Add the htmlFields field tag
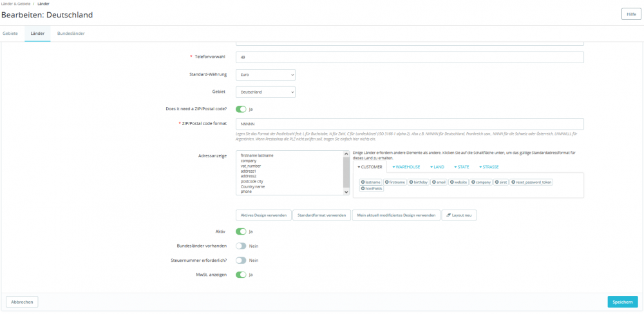Image resolution: width=644 pixels, height=314 pixels. tap(372, 188)
